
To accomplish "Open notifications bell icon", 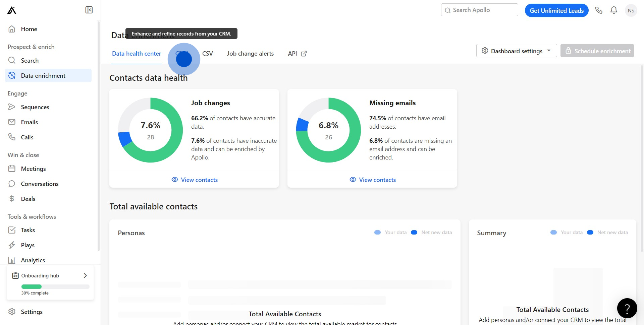I will (x=614, y=10).
